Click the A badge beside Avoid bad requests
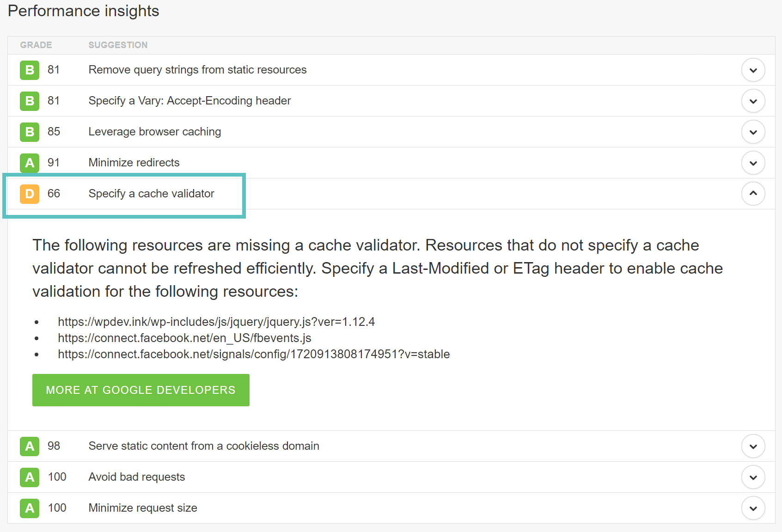 (x=29, y=477)
